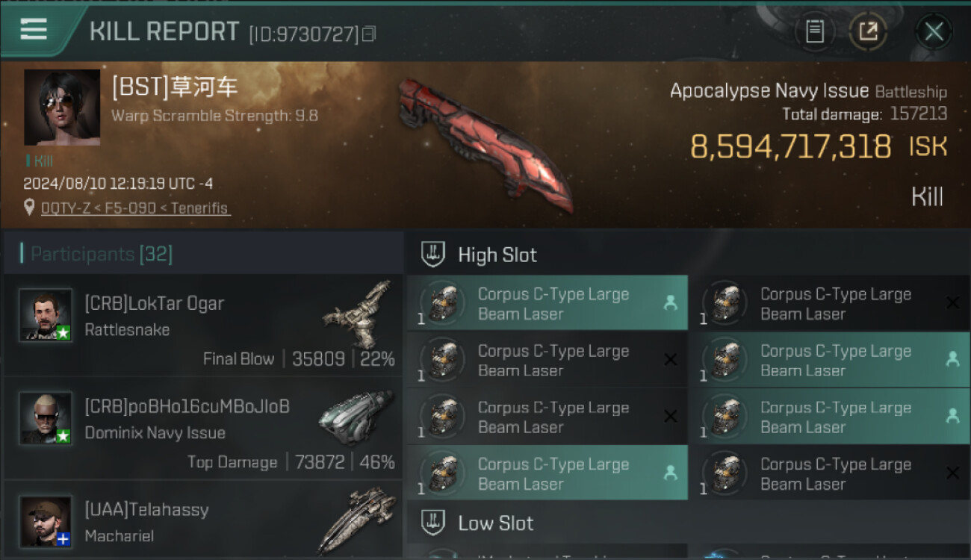971x560 pixels.
Task: Open LokTar Ogar's portrait
Action: [46, 314]
